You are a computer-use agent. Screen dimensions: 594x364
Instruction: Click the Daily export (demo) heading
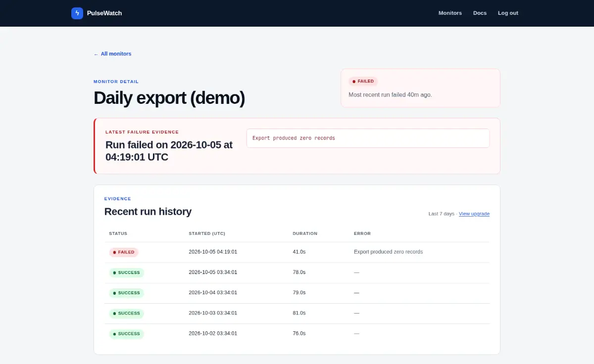(x=169, y=98)
